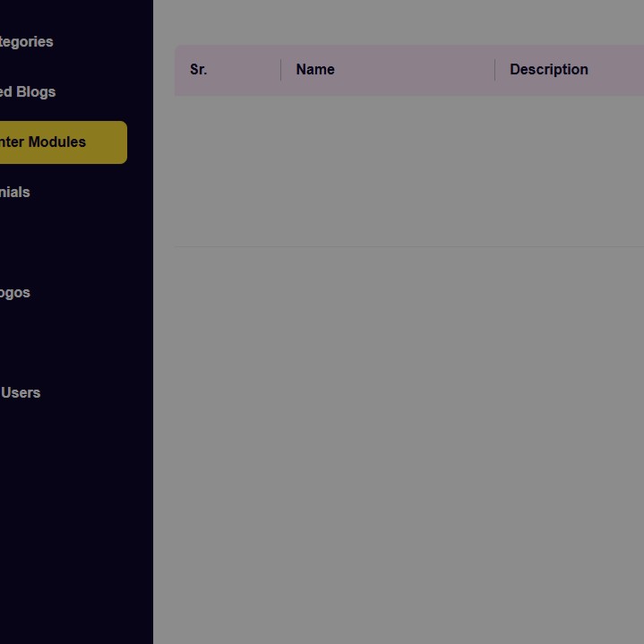Click divider between Sr. and Name columns
This screenshot has width=644, height=644.
[280, 70]
